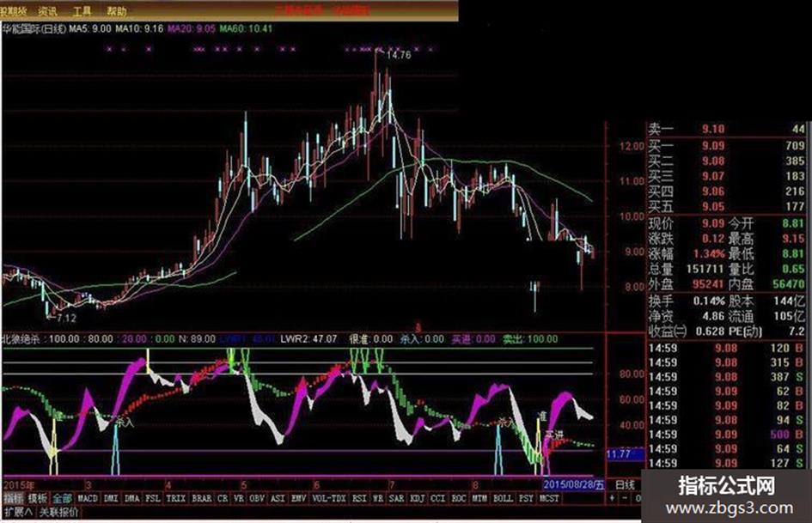The width and height of the screenshot is (812, 523).
Task: Select the MCST indicator tab
Action: tap(549, 498)
